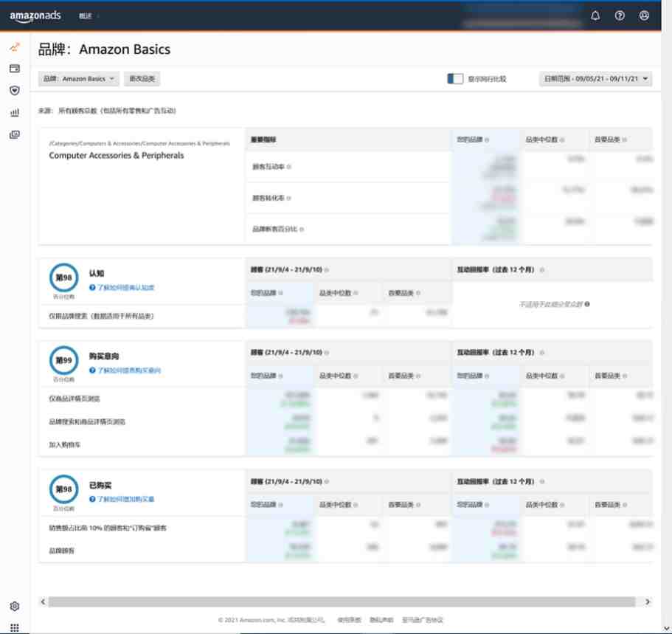Open the notifications bell
Viewport: 672px width, 634px height.
coord(595,16)
